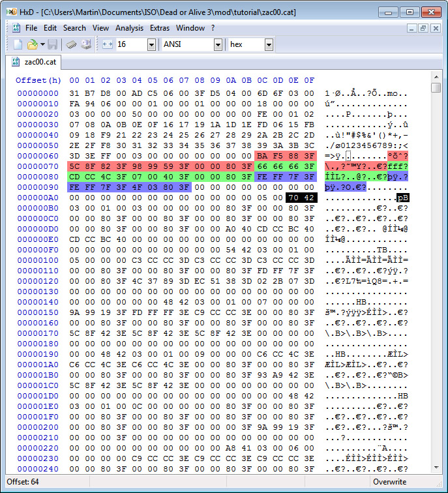The image size is (448, 493).
Task: Click the vertical scrollbar thumb
Action: [436, 87]
